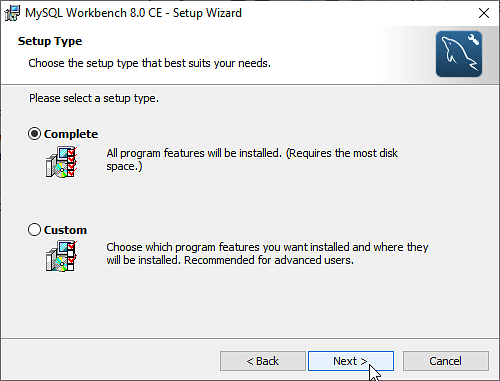This screenshot has width=500, height=381.
Task: Choose the bold Custom option label
Action: click(x=65, y=230)
